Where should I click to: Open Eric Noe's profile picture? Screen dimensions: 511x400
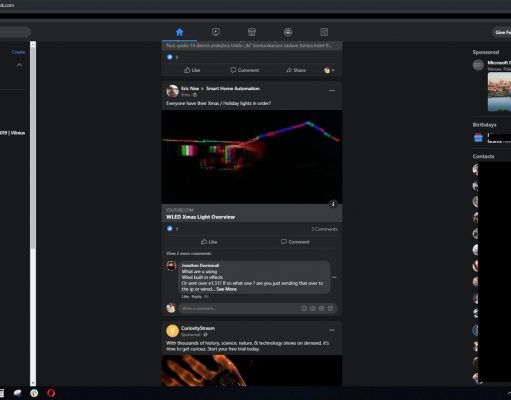click(x=172, y=91)
